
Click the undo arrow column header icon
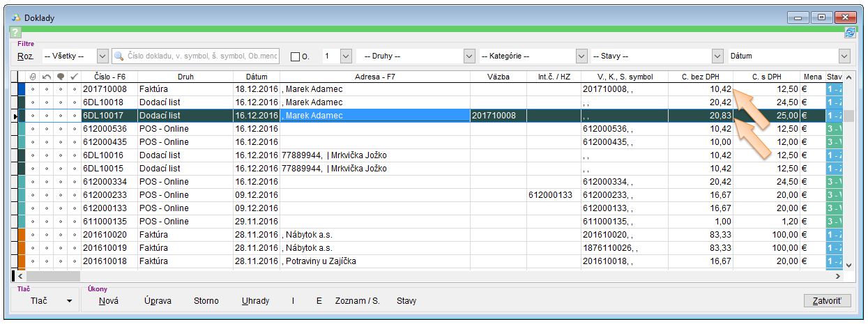(x=46, y=77)
